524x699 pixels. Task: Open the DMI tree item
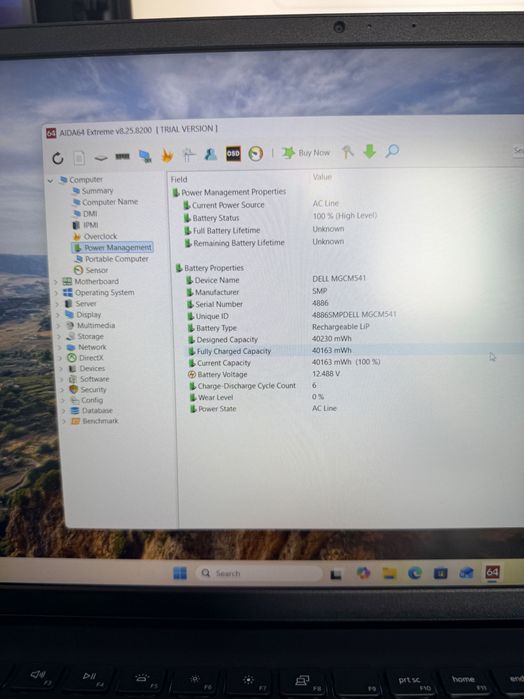pos(85,214)
